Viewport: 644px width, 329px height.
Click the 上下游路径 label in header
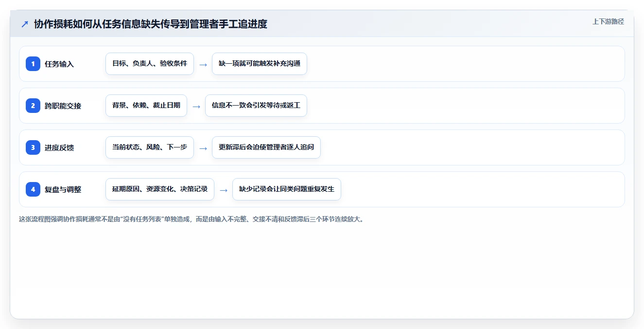(x=608, y=21)
